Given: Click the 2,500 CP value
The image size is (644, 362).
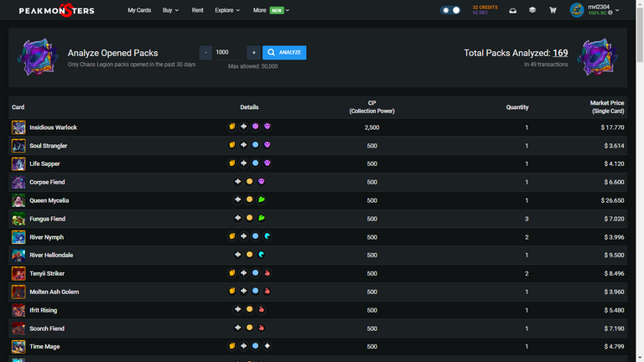Looking at the screenshot, I should [x=371, y=127].
